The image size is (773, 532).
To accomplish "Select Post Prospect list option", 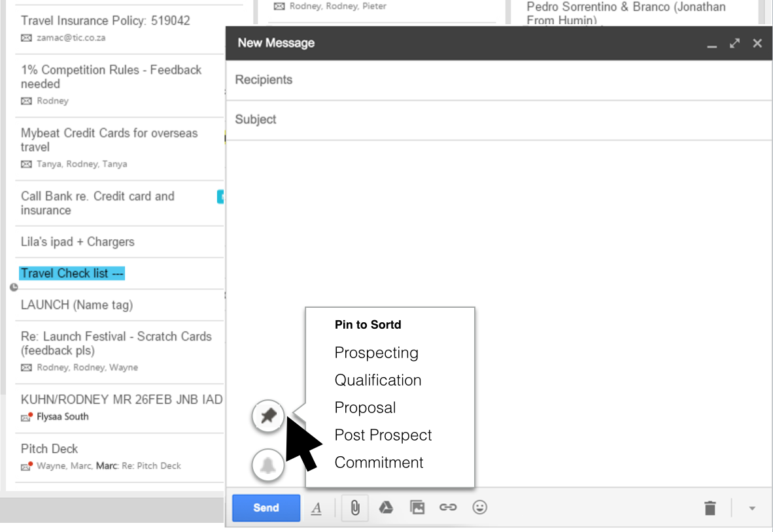I will click(383, 435).
